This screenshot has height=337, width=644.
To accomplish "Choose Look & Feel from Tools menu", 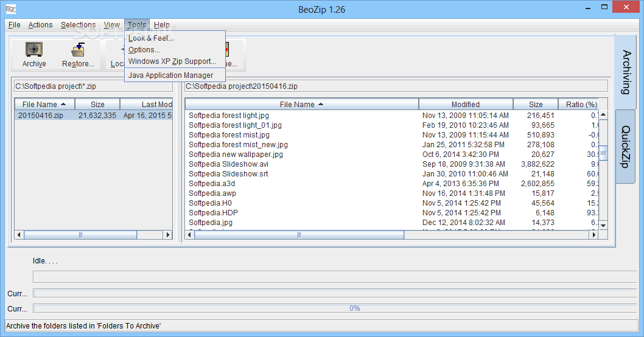I will click(x=175, y=38).
